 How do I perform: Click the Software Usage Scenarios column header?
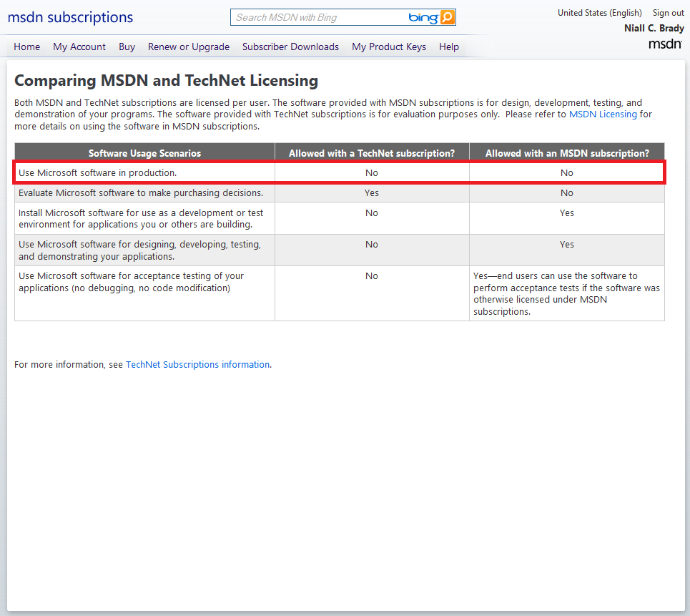tap(144, 153)
